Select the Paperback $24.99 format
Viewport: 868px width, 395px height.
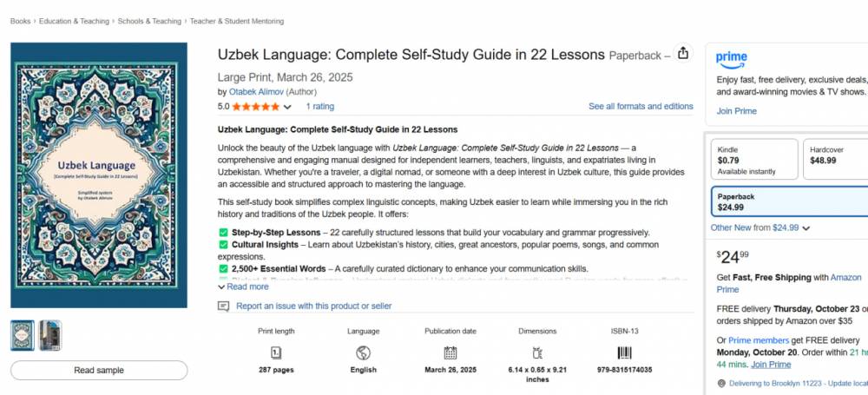[789, 201]
